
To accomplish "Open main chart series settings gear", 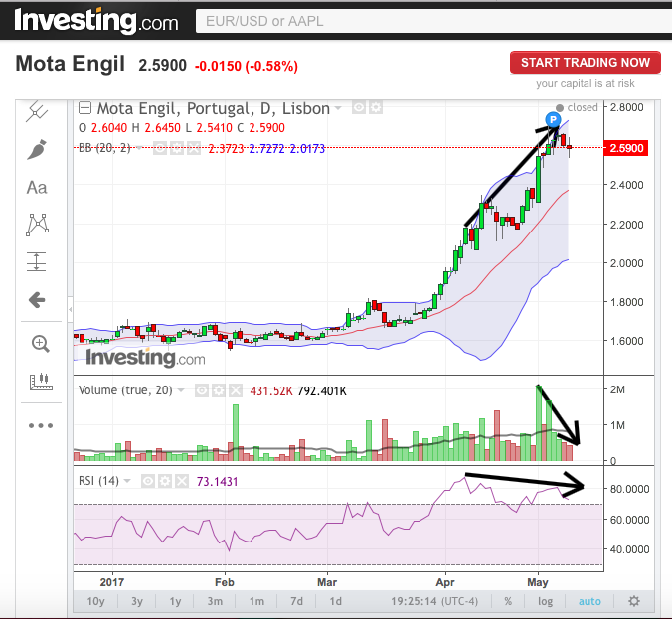I will [376, 107].
